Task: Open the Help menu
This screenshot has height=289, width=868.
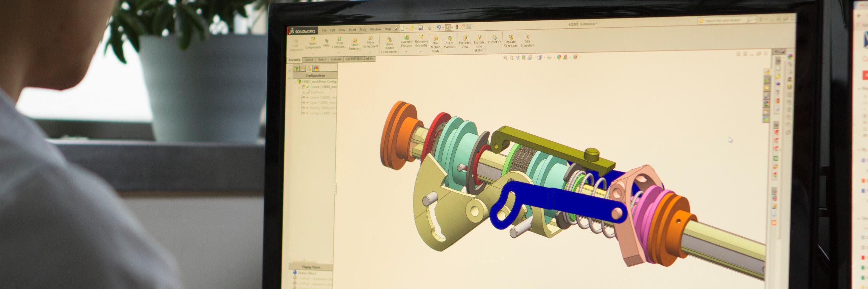Action: 388,29
